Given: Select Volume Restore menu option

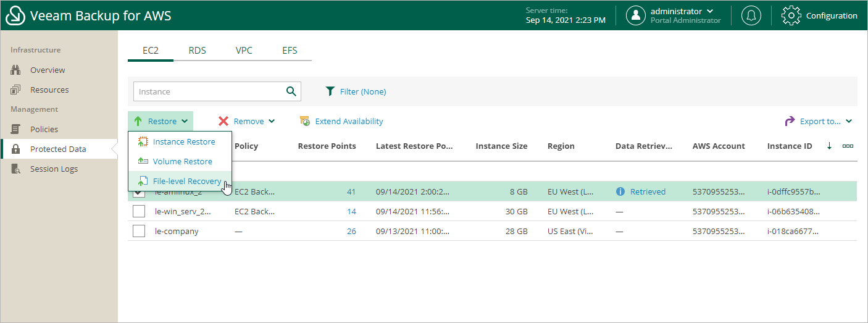Looking at the screenshot, I should tap(182, 161).
